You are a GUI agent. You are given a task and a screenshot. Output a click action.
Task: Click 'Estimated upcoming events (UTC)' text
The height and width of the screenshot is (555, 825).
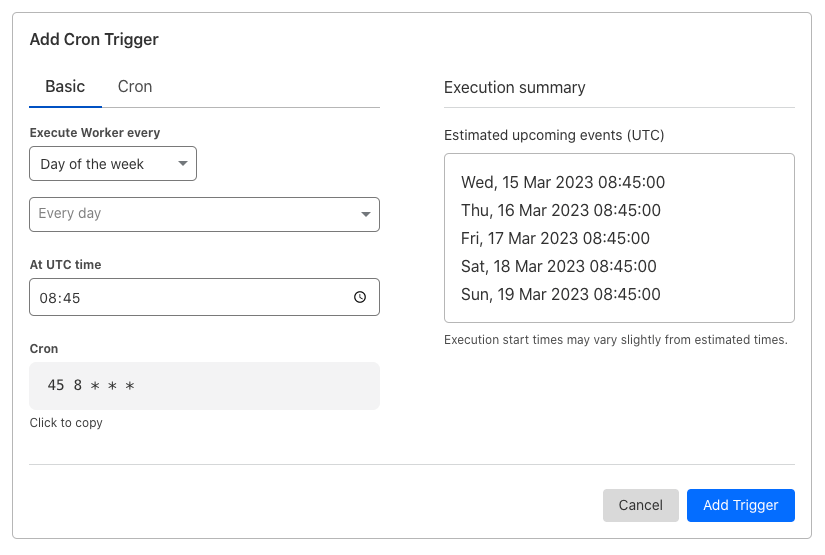[x=554, y=135]
